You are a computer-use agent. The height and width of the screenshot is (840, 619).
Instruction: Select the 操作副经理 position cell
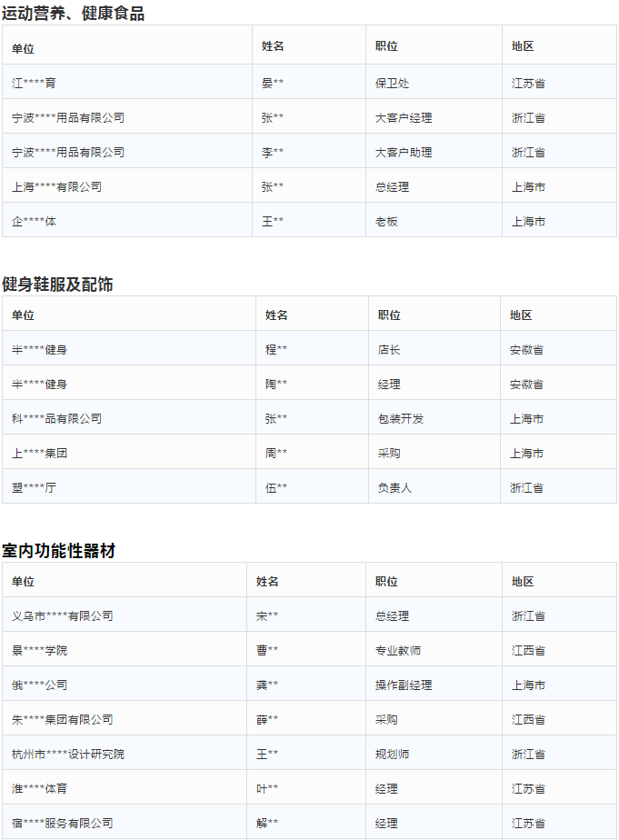404,685
